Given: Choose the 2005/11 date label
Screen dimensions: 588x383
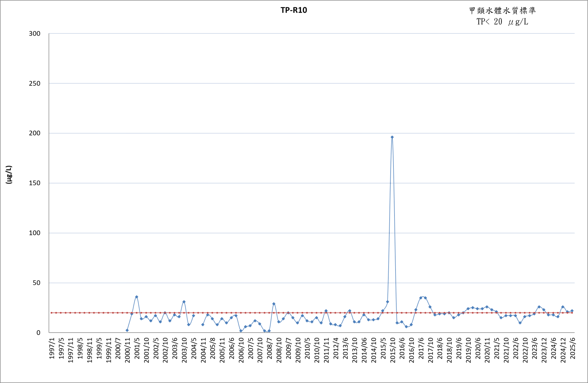Looking at the screenshot, I should [x=222, y=350].
